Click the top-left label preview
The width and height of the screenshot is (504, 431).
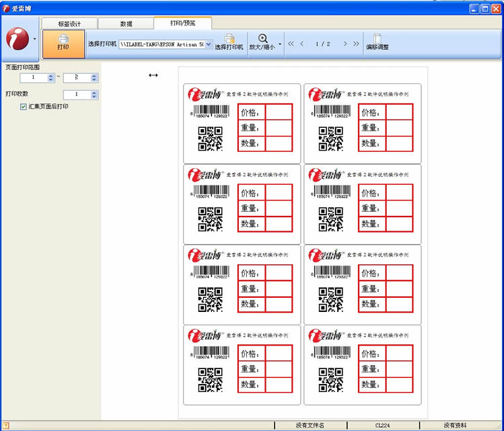[x=242, y=124]
